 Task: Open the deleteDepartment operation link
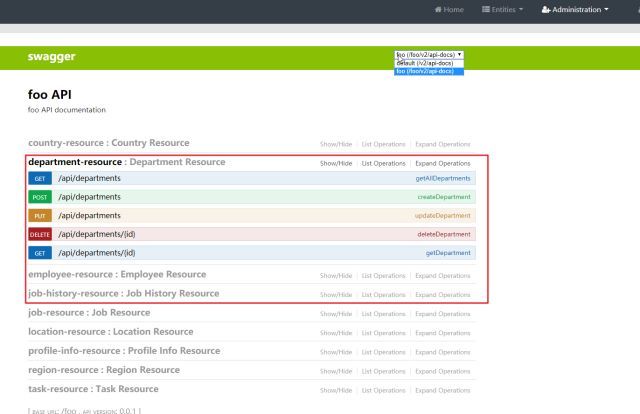tap(444, 234)
